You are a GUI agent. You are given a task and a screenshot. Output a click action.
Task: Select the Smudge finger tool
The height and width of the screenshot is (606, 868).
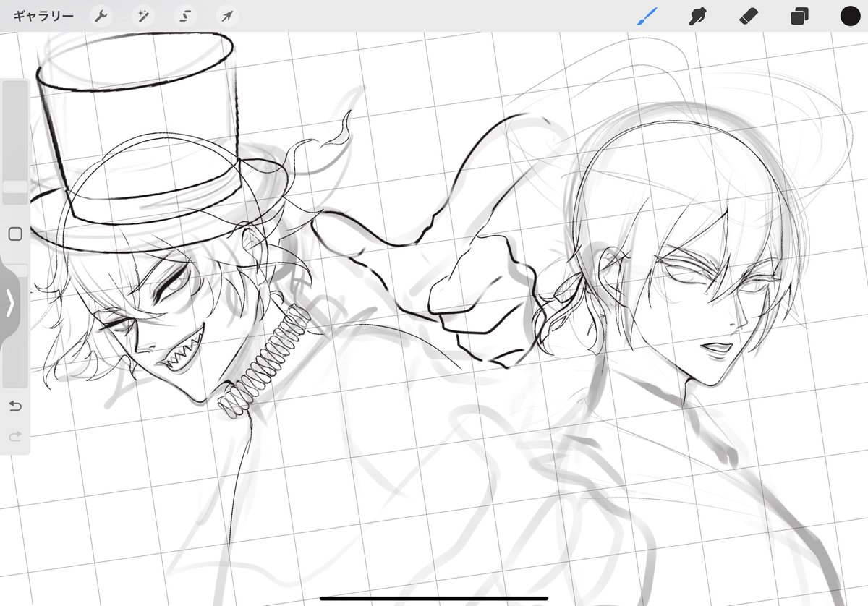pyautogui.click(x=698, y=16)
